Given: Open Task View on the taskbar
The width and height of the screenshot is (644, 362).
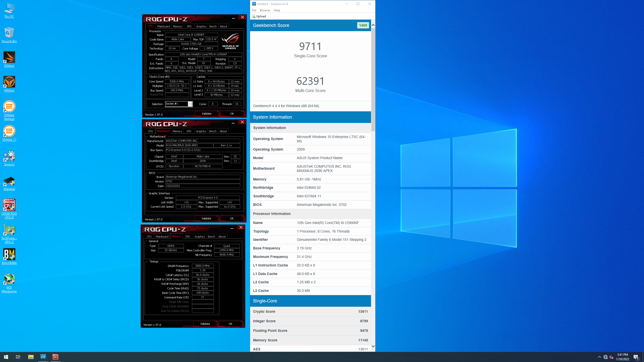Looking at the screenshot, I should pos(18,357).
